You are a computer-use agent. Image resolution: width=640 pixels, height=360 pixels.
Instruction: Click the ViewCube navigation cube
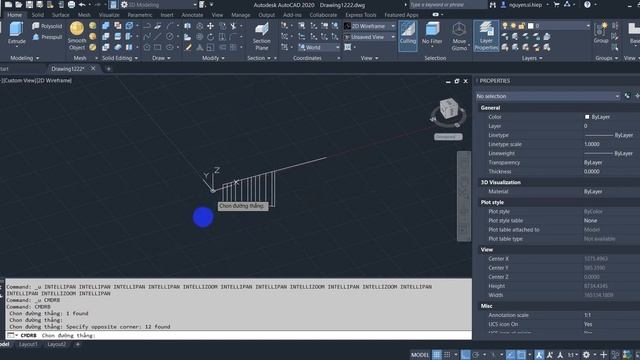click(x=449, y=109)
